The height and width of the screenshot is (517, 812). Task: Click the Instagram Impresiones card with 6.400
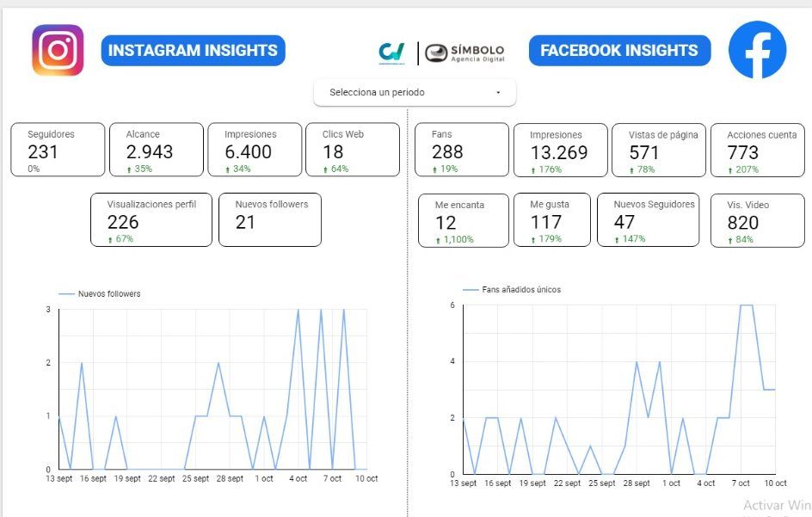click(x=255, y=150)
